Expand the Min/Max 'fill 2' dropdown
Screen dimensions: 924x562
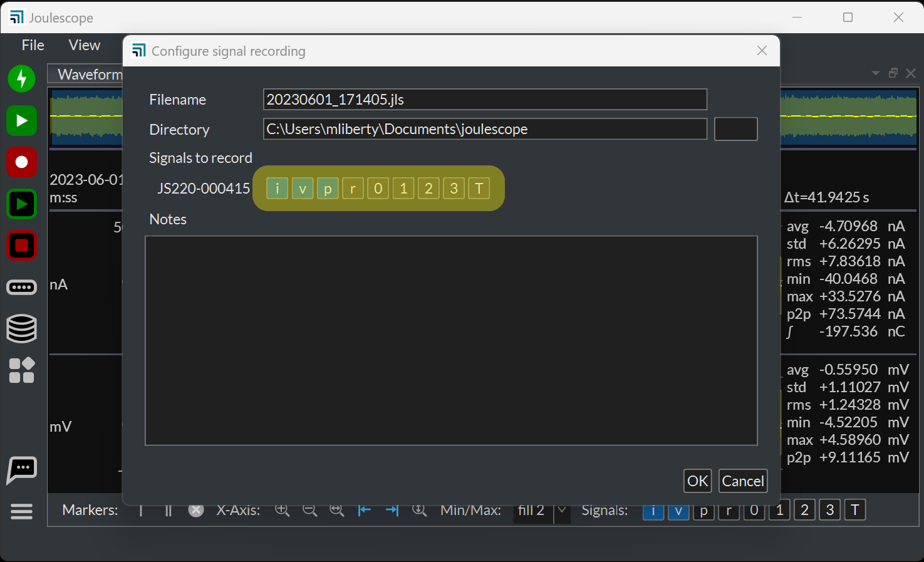[562, 511]
